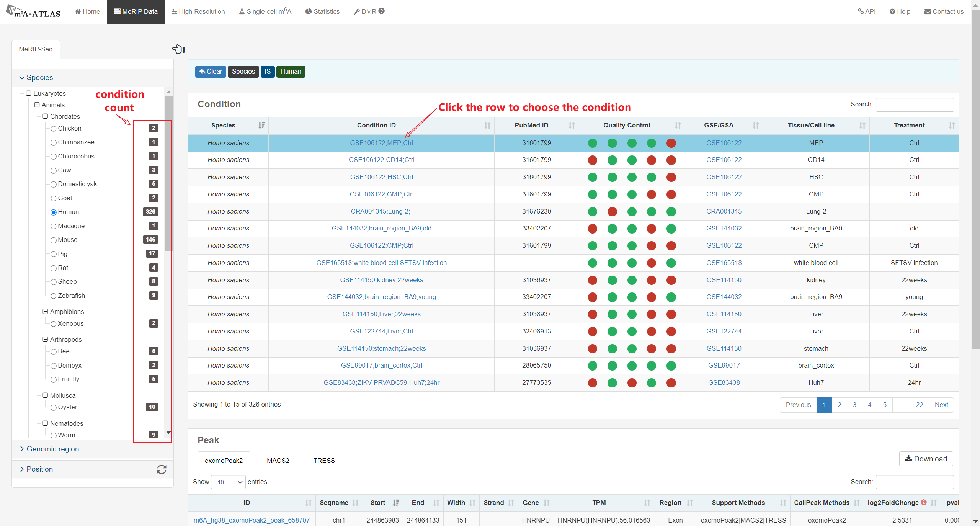Select the Xenopus radio button
This screenshot has height=526, width=980.
54,324
